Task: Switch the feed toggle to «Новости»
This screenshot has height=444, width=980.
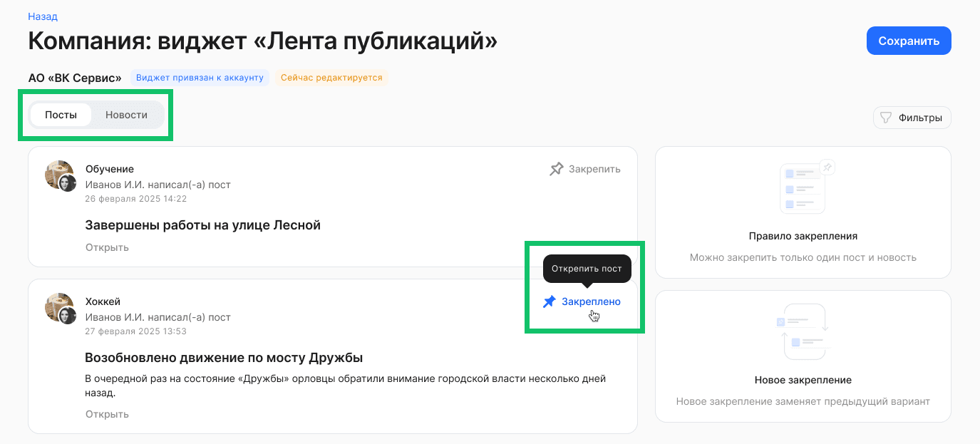Action: tap(126, 114)
